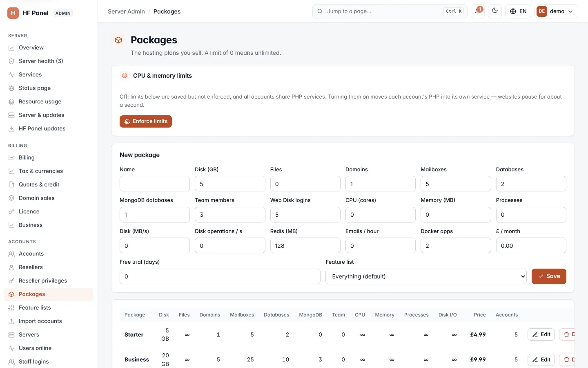The image size is (588, 368).
Task: Click the Quotes & credit document icon
Action: coord(11,185)
